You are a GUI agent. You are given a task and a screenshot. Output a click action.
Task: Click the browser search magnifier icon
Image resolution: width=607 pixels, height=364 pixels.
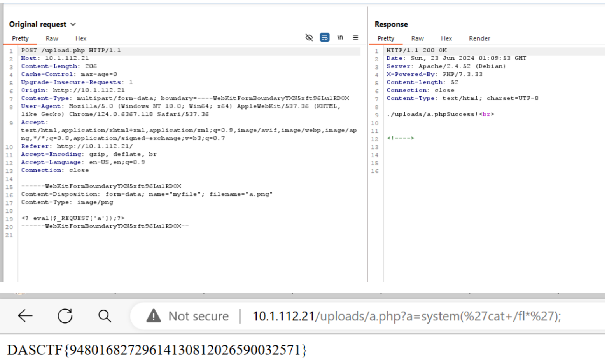click(105, 316)
